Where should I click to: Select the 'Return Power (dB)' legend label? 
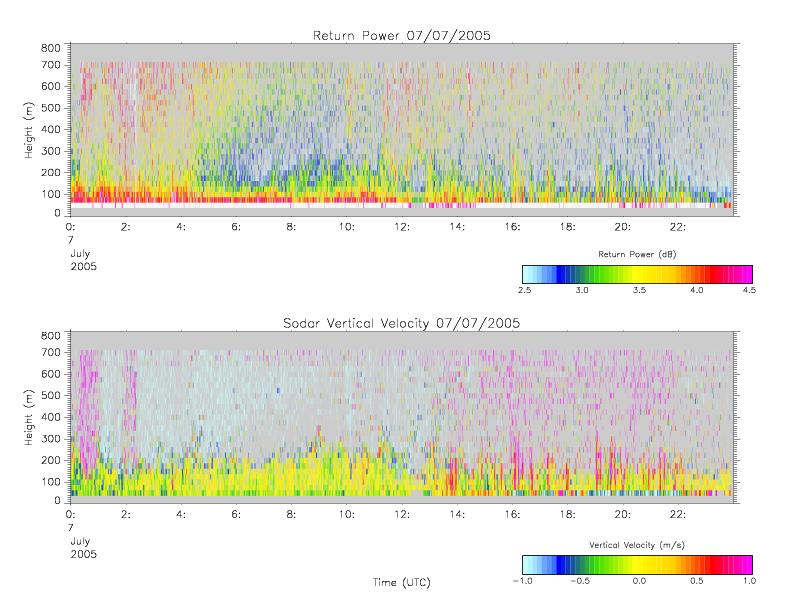[x=637, y=254]
